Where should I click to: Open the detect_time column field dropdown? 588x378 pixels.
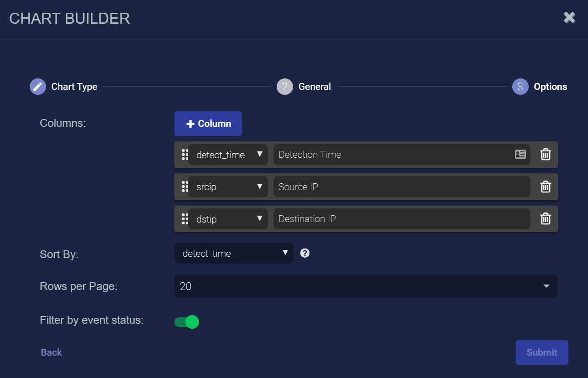[x=228, y=155]
